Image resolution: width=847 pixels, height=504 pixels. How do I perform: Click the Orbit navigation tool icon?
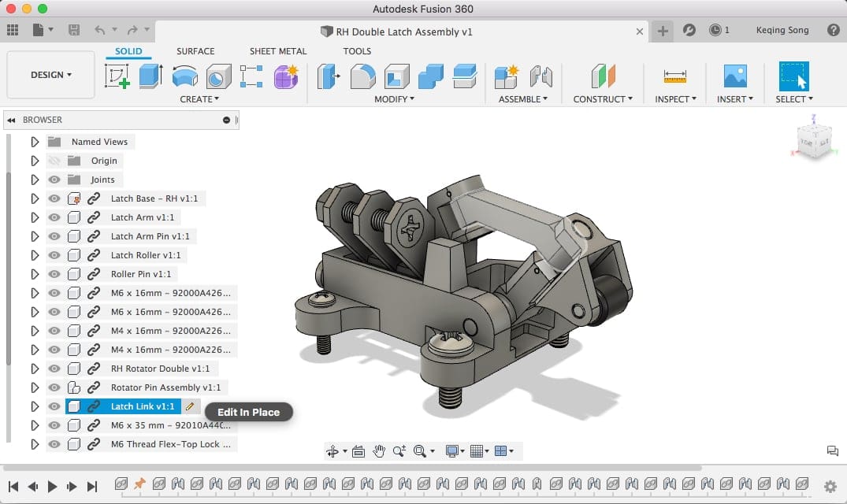pyautogui.click(x=332, y=451)
